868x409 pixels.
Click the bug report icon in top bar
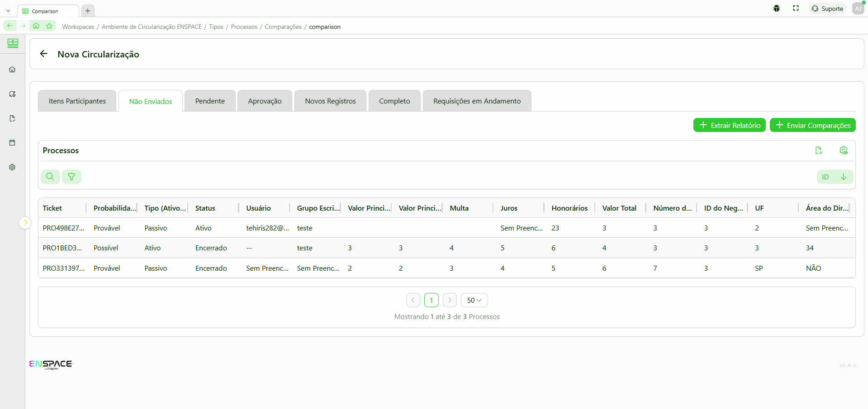776,9
